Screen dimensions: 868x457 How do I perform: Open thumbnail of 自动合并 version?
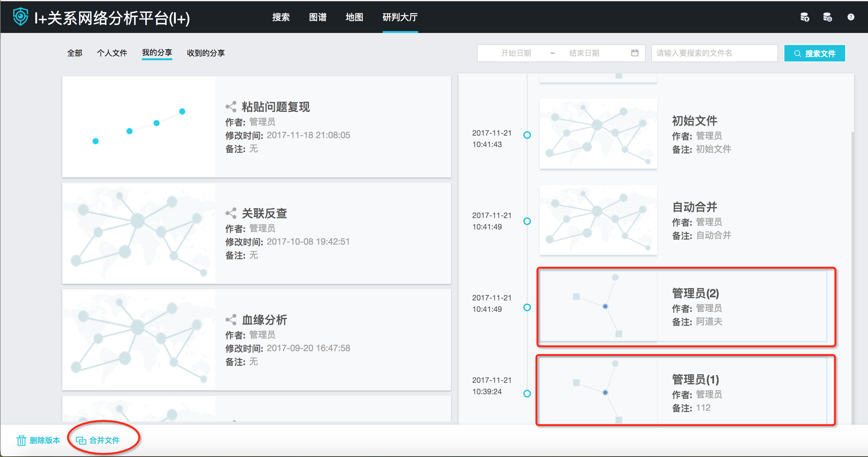click(598, 220)
